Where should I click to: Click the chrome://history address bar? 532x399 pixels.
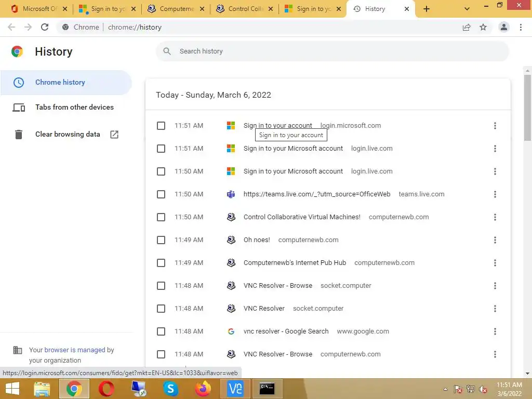pos(258,27)
